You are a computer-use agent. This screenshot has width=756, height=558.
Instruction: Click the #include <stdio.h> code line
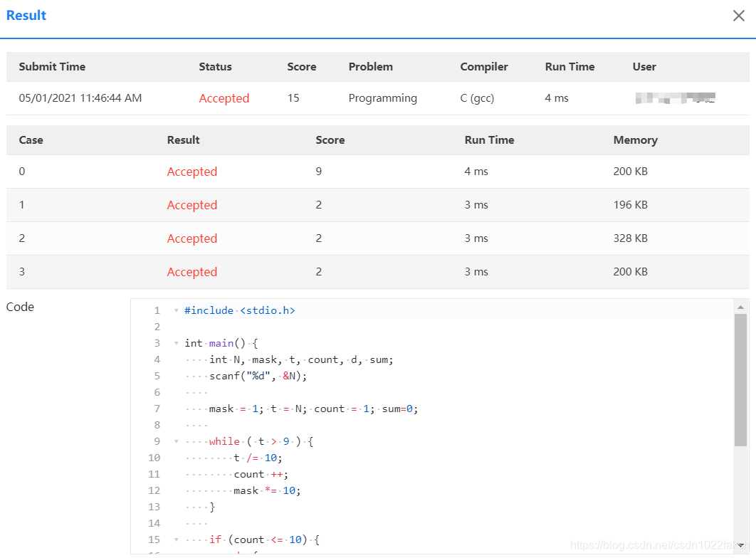pos(240,311)
